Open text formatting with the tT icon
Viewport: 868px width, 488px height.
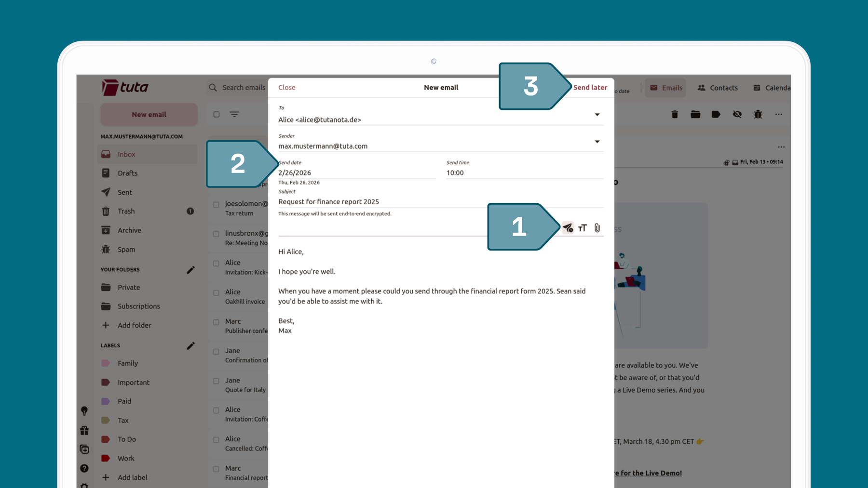point(583,227)
